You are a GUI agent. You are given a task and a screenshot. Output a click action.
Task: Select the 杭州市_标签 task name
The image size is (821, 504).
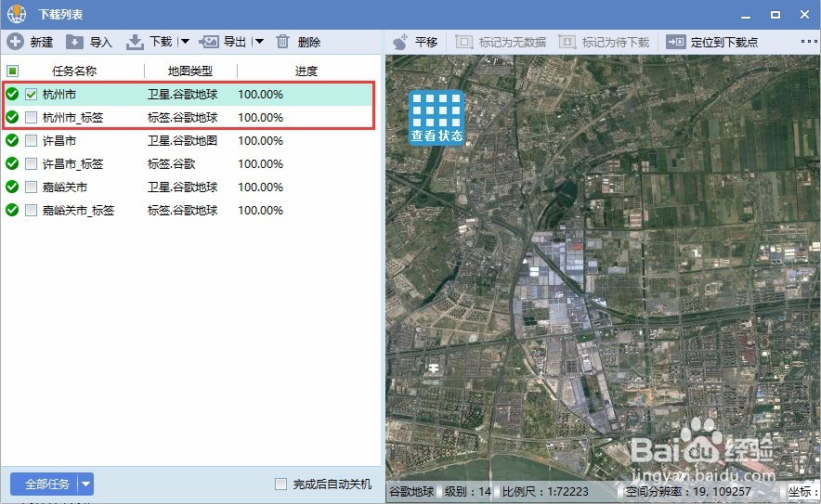(x=72, y=118)
